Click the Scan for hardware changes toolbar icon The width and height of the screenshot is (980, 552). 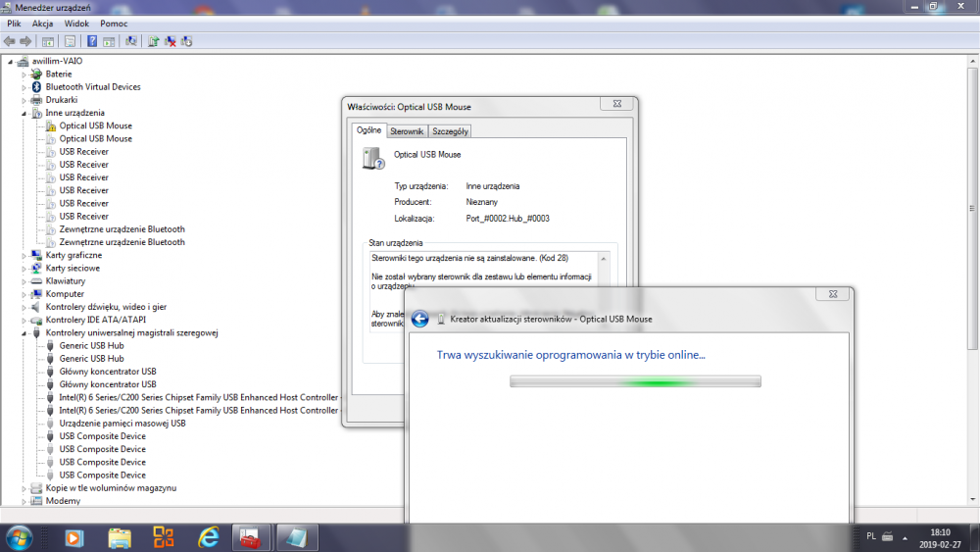click(131, 41)
